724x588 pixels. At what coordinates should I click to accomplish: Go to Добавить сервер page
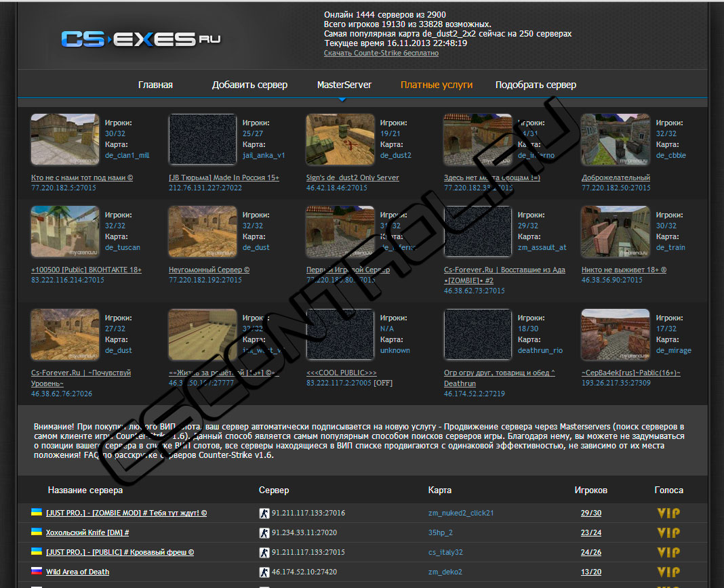pos(249,85)
